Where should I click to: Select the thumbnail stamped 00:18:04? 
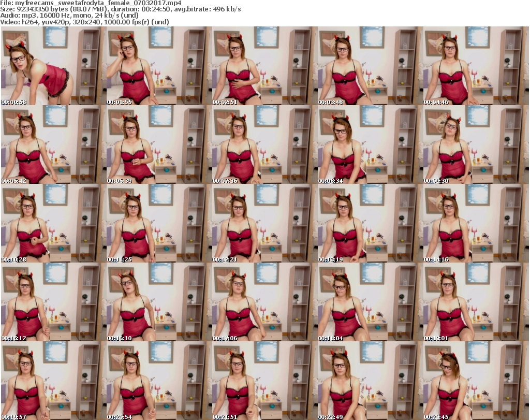pos(370,302)
